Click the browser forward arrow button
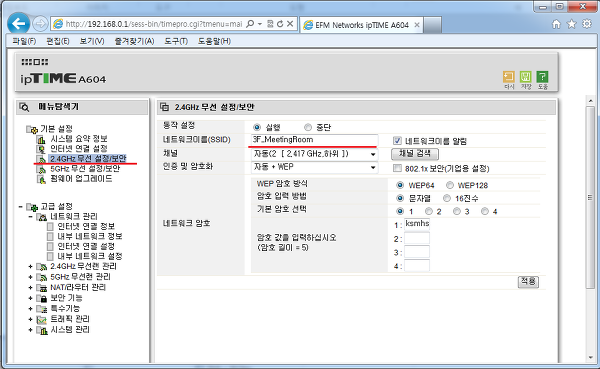 pos(40,24)
